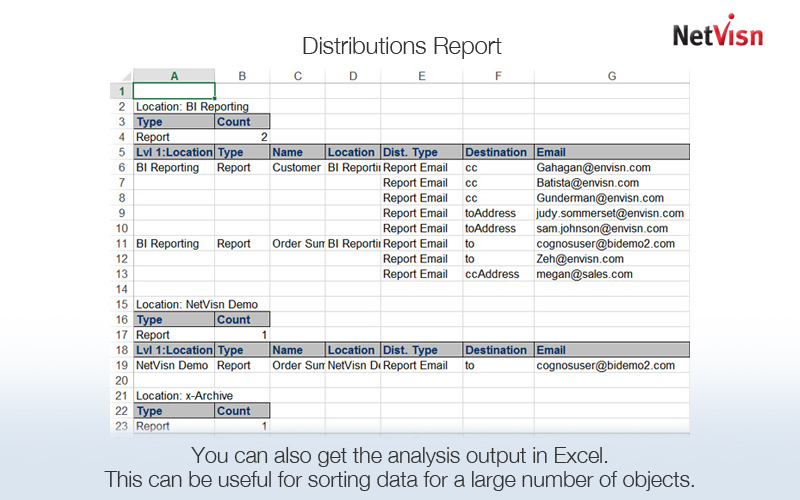
Task: Click 'Lvl 1:Location' header in row 5
Action: 174,152
